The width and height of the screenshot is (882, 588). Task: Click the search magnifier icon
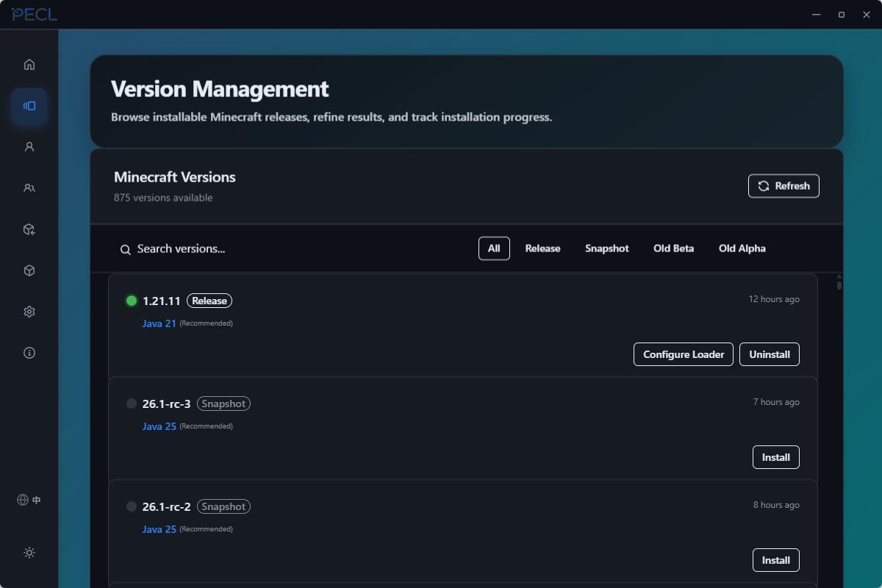click(126, 249)
